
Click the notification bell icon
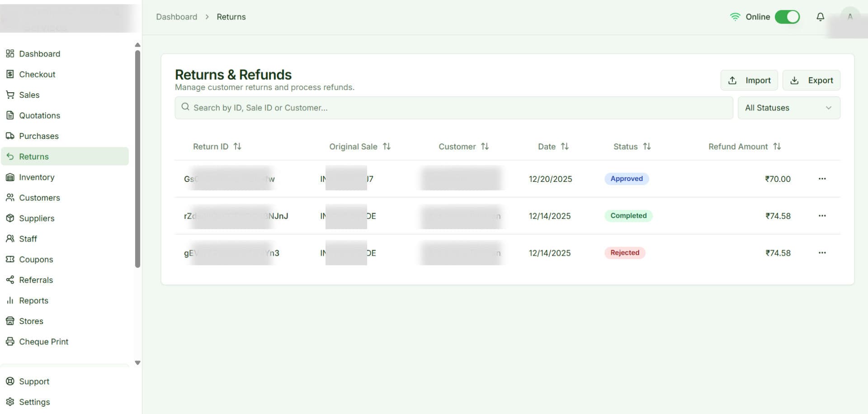820,17
